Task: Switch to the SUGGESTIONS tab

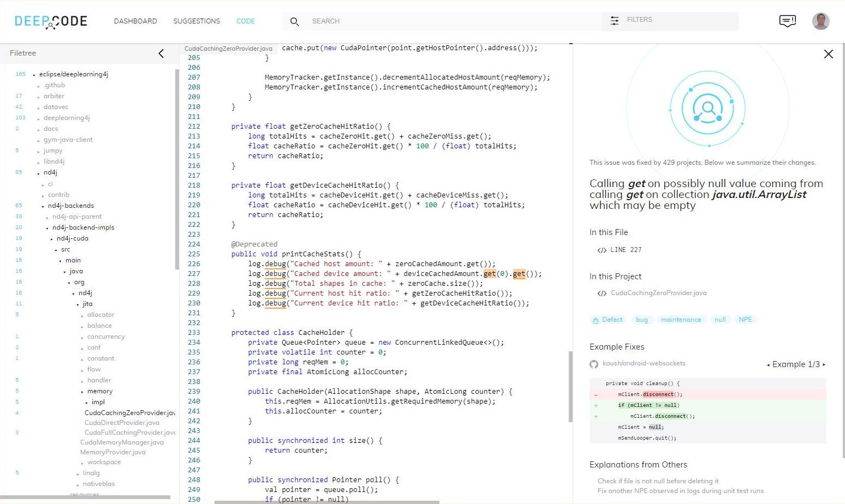Action: coord(197,21)
